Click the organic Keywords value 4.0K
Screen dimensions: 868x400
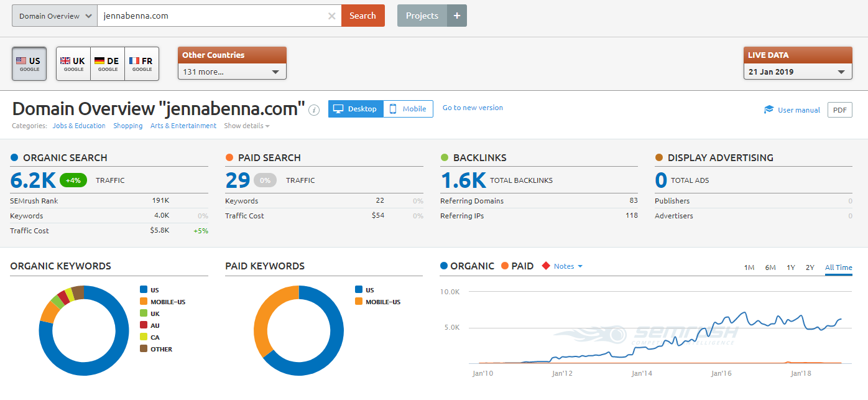coord(162,215)
